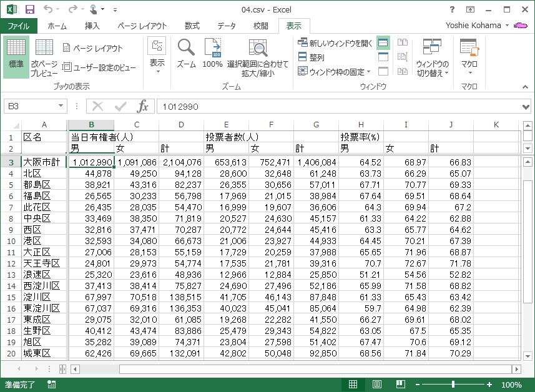Click the formula bar showing 1012990
535x392 pixels.
pyautogui.click(x=338, y=107)
